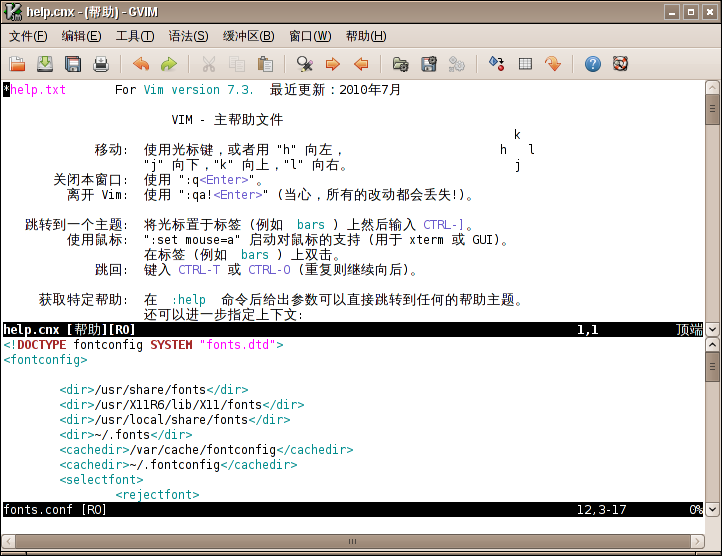Open the 语法(S) menu
This screenshot has height=556, width=722.
(x=188, y=36)
